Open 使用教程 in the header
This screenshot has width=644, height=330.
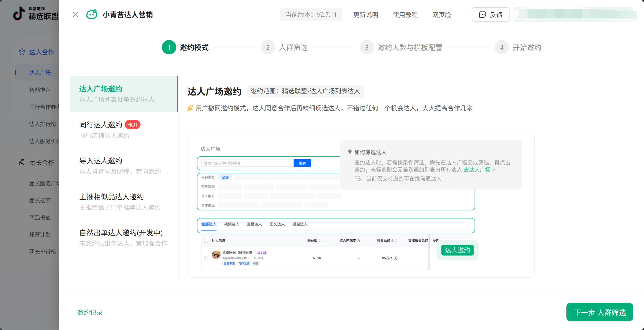(x=405, y=15)
